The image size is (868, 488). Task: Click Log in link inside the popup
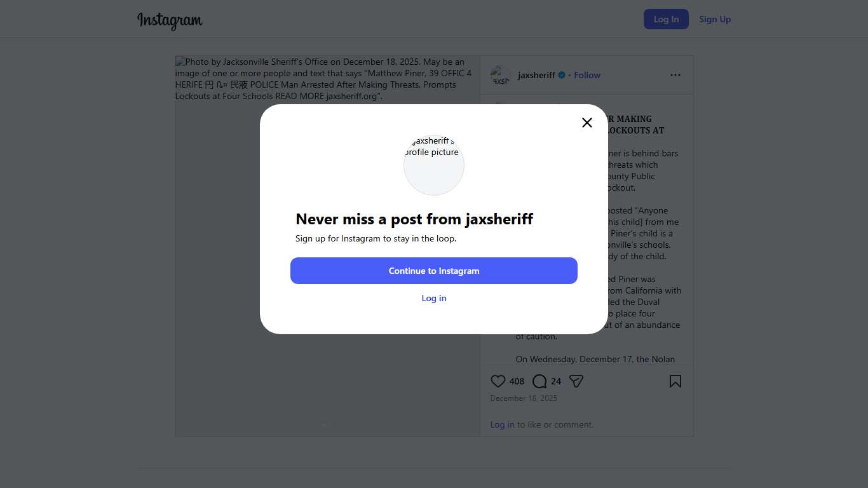[434, 298]
